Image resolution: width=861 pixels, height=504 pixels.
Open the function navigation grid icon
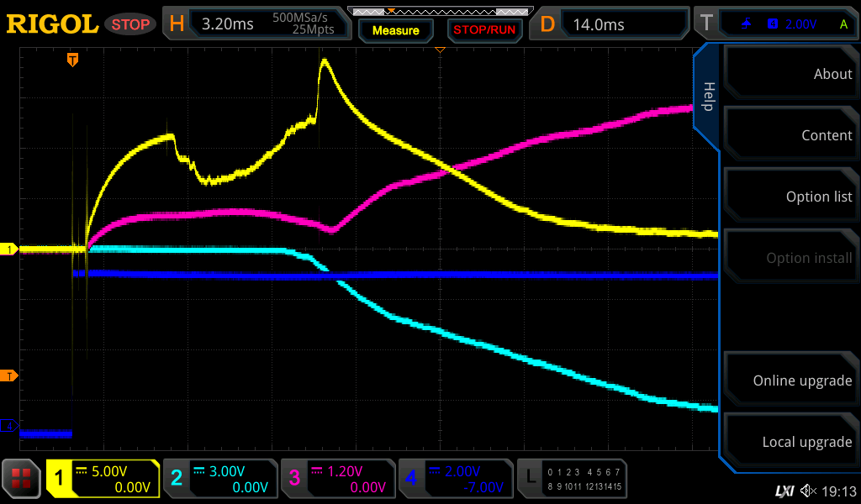[x=22, y=479]
